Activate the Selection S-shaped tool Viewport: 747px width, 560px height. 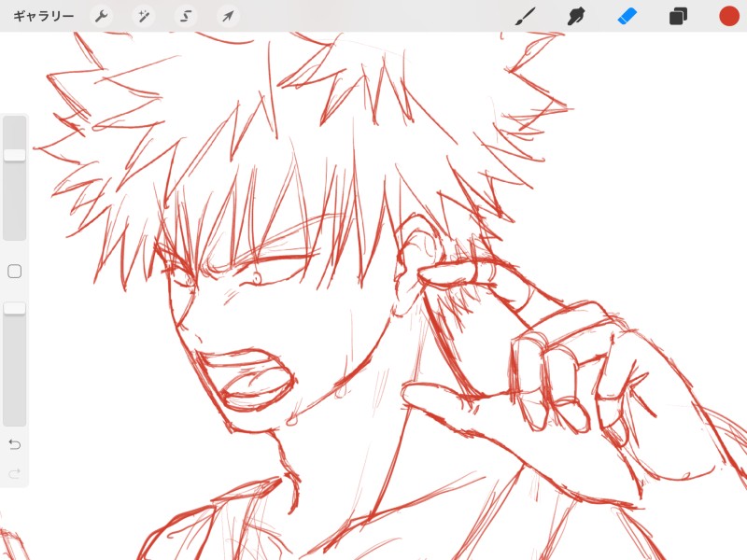pyautogui.click(x=186, y=17)
